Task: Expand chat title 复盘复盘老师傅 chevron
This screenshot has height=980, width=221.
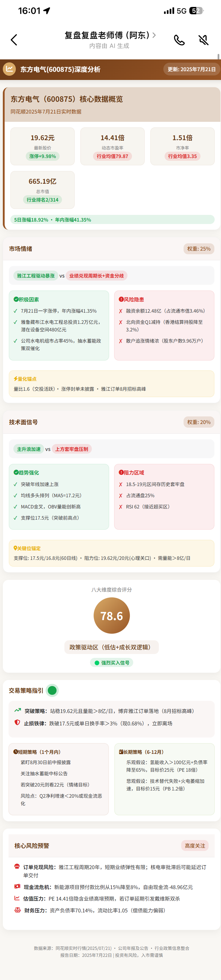Action: coord(154,35)
